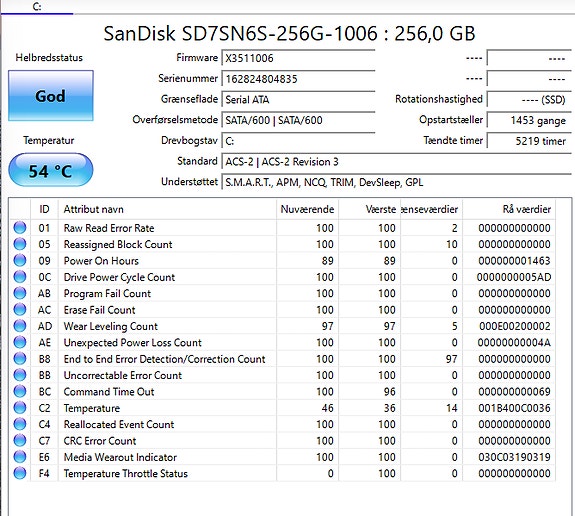This screenshot has width=575, height=516.
Task: Click the status orb for Temperature Throttle Status
Action: click(x=20, y=473)
